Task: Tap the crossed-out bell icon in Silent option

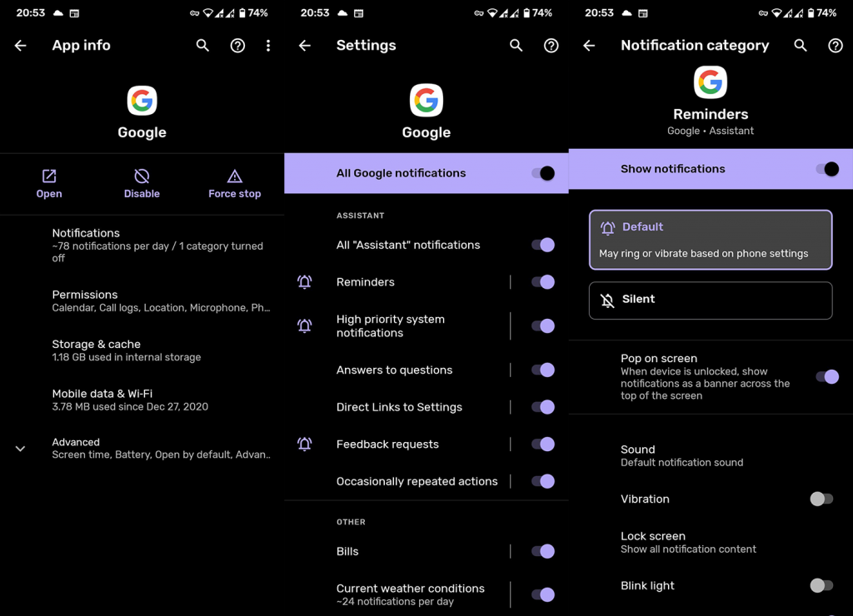Action: [x=607, y=301]
